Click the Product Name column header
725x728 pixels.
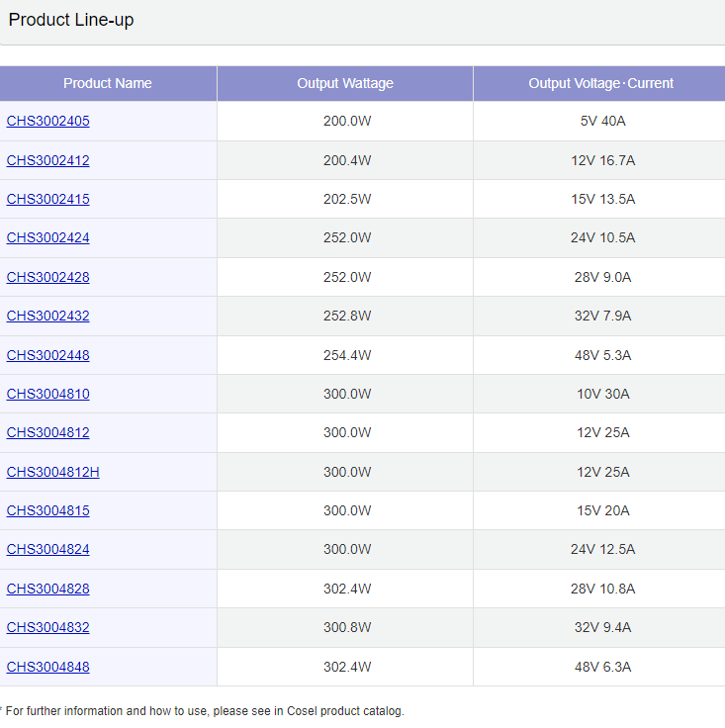(x=108, y=83)
